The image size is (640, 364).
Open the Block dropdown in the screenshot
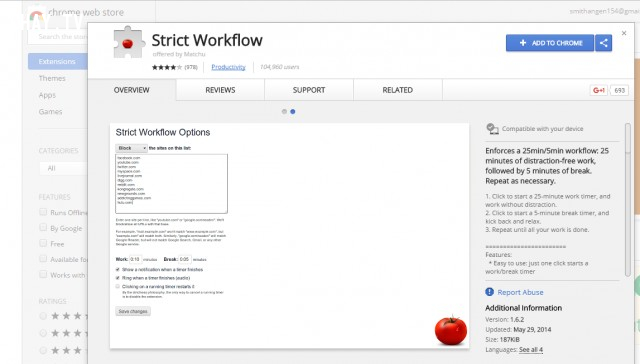pyautogui.click(x=131, y=148)
